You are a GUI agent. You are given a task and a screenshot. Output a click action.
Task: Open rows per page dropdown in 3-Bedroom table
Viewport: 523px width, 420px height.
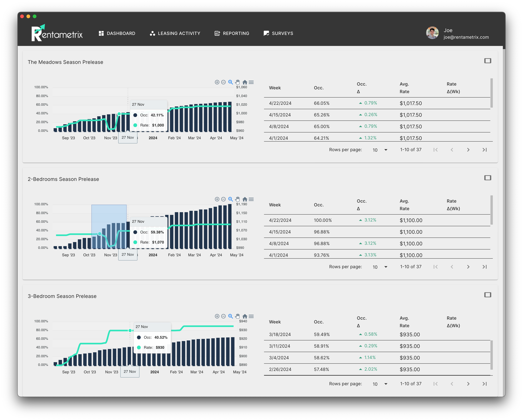(x=380, y=384)
